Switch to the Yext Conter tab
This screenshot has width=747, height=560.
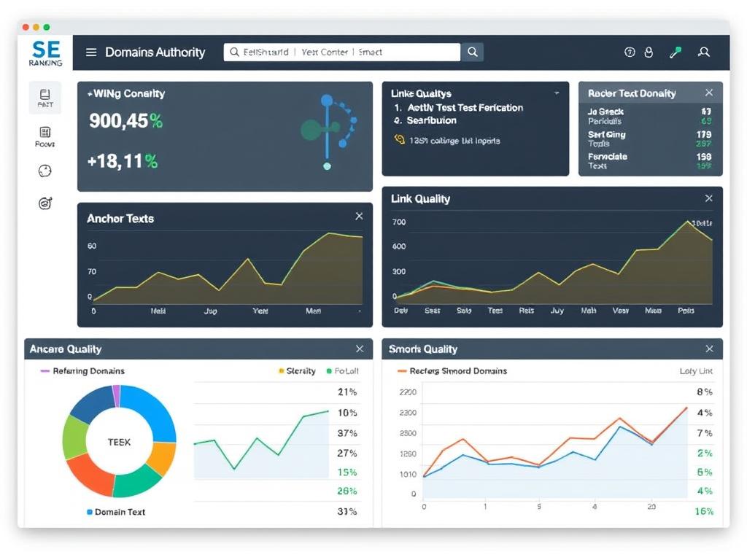325,52
